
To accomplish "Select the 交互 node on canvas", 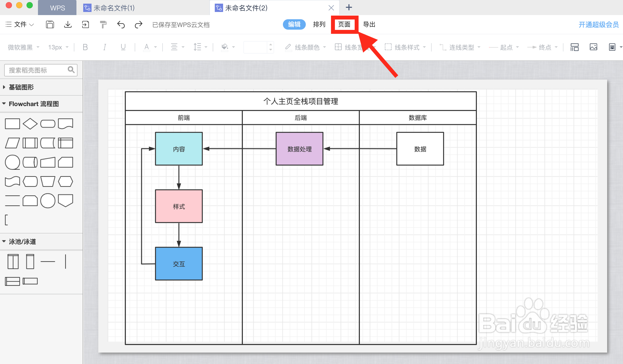I will coord(179,264).
